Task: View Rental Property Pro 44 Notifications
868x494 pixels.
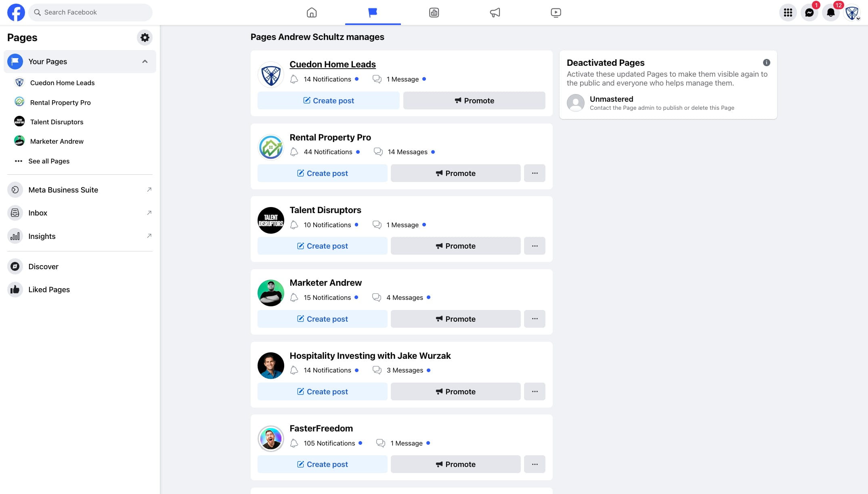Action: [x=325, y=152]
